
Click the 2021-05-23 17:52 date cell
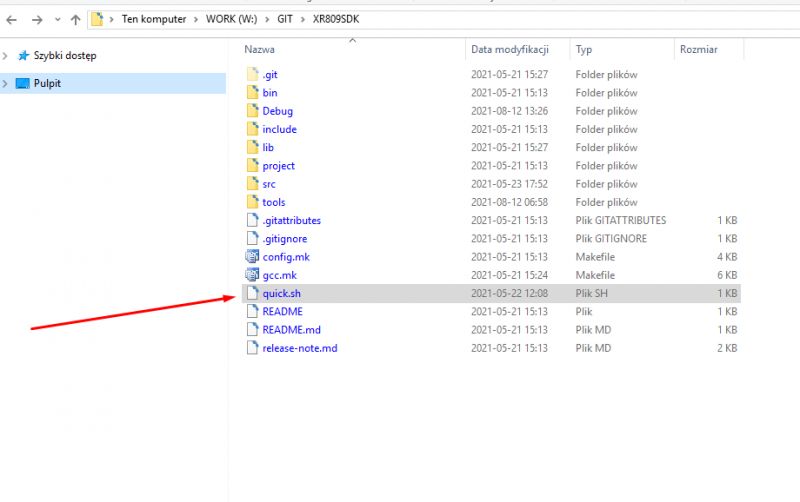point(509,184)
